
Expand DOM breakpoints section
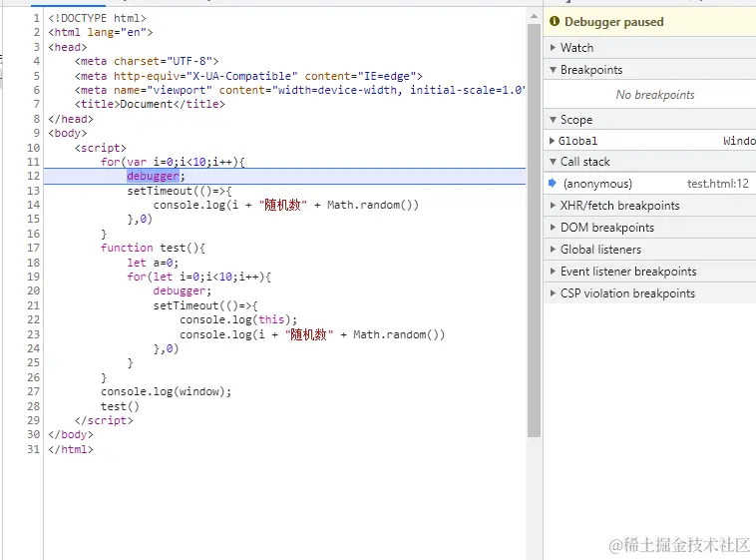[x=649, y=228]
